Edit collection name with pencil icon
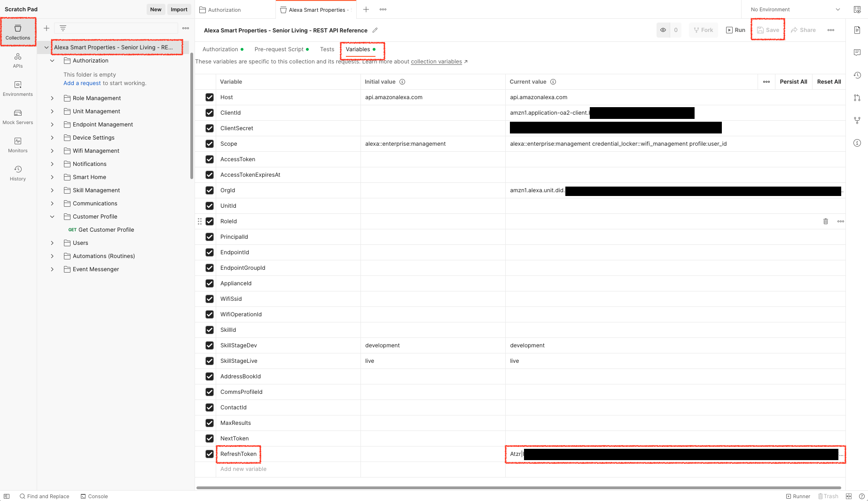 [x=375, y=30]
